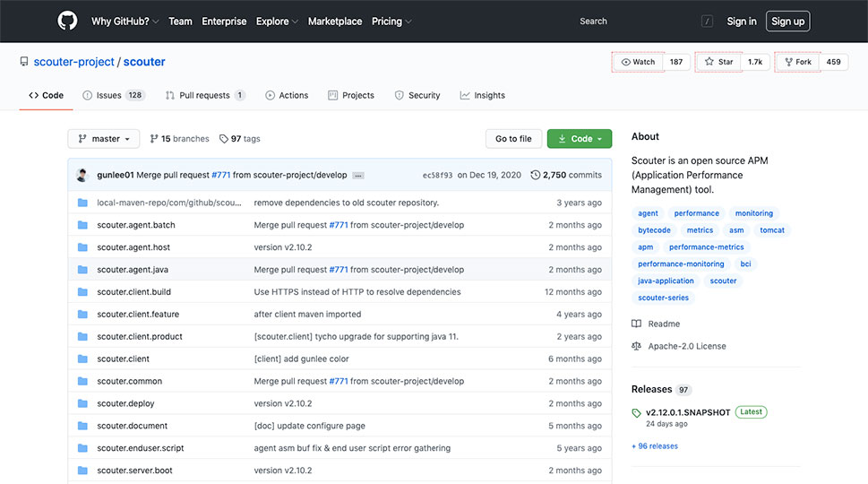The width and height of the screenshot is (868, 484).
Task: Click the slash shortcut icon in search
Action: 707,21
